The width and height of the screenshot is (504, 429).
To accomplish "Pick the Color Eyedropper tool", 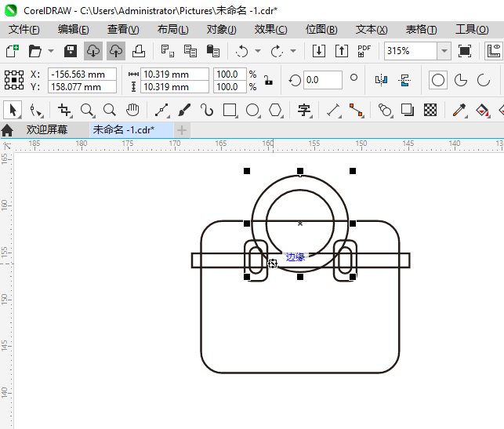I will coord(462,110).
